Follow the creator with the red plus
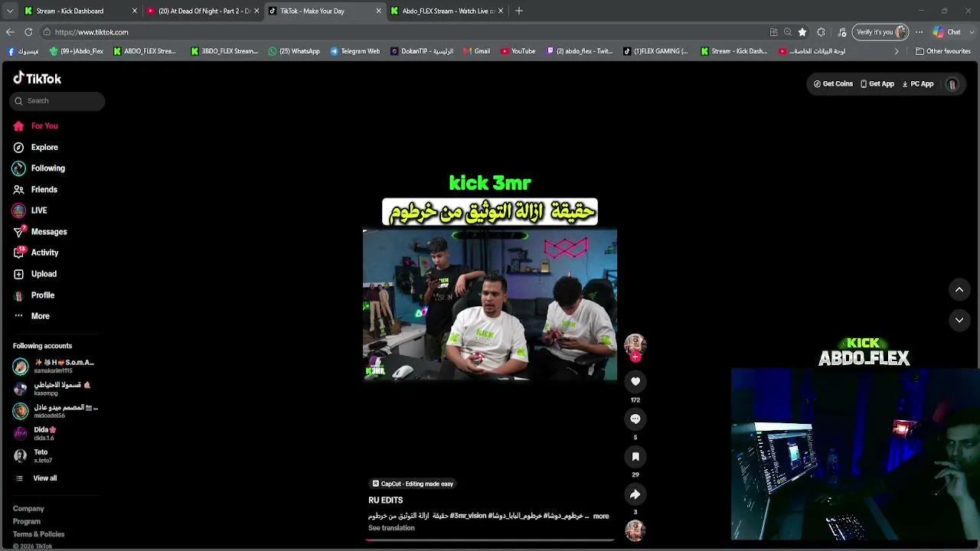 [x=635, y=357]
